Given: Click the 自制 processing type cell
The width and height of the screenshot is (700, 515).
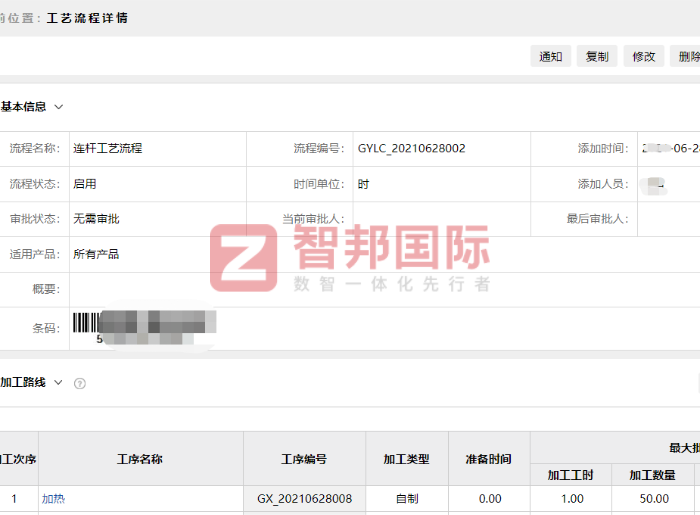Looking at the screenshot, I should pos(407,499).
